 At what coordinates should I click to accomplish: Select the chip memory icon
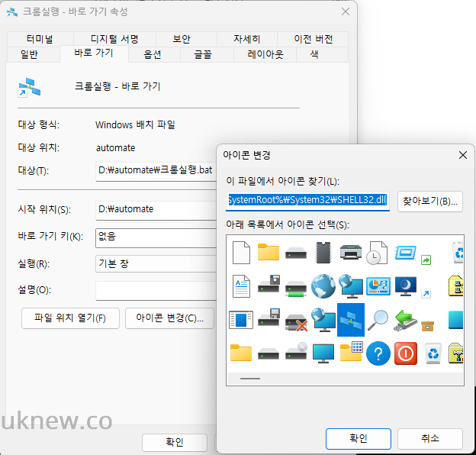323,253
